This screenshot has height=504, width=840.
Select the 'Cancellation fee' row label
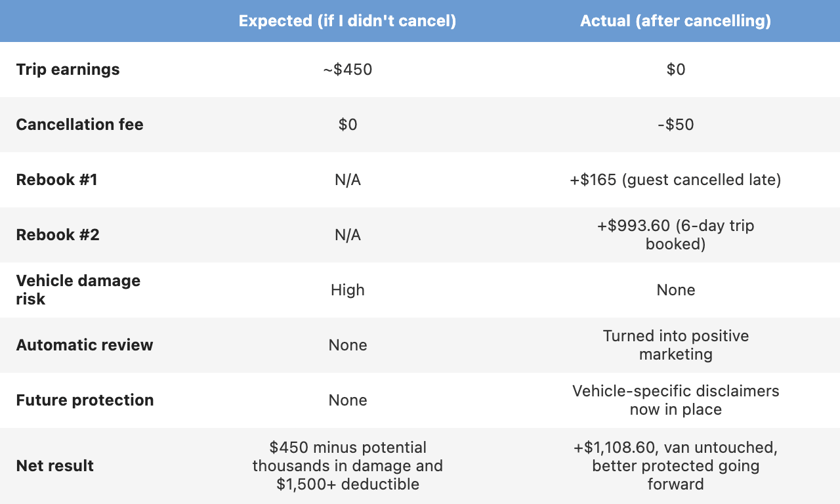pos(79,125)
